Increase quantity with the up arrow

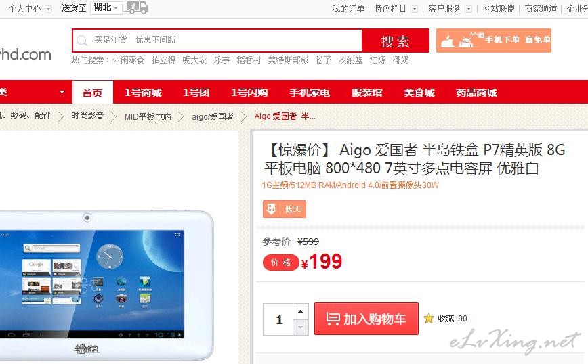[x=300, y=312]
